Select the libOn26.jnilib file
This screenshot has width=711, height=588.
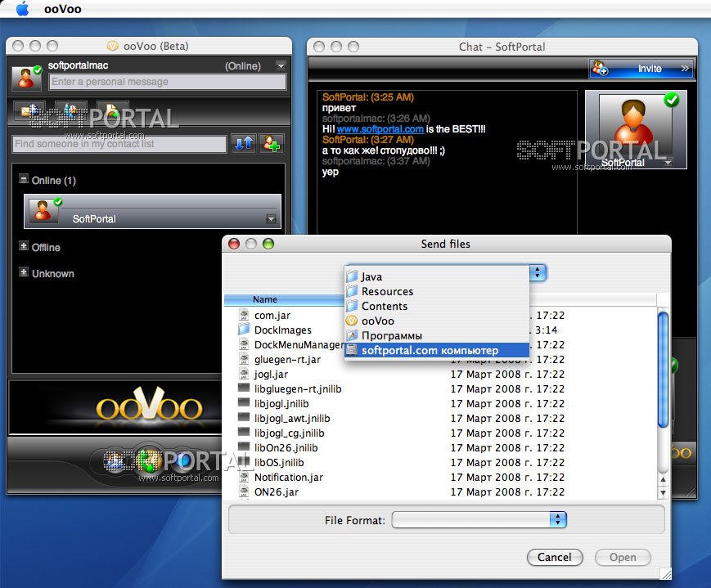[286, 448]
